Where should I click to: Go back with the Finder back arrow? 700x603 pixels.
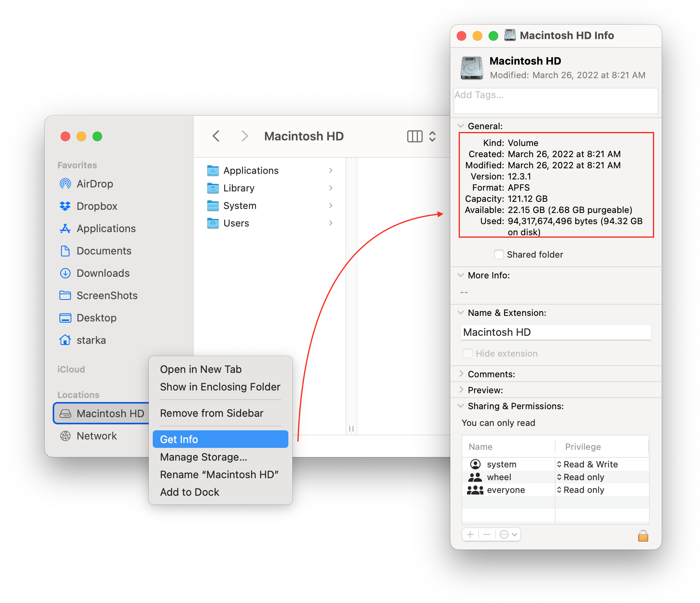tap(216, 136)
